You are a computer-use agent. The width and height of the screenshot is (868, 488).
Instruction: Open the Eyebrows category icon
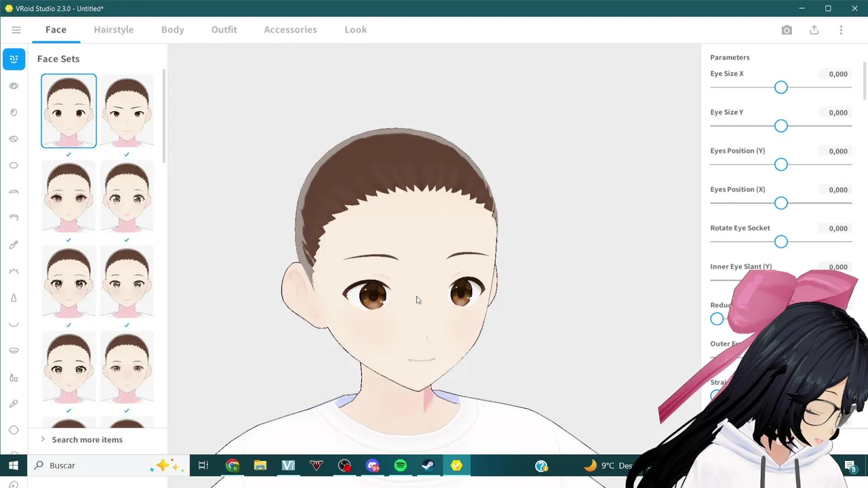14,192
